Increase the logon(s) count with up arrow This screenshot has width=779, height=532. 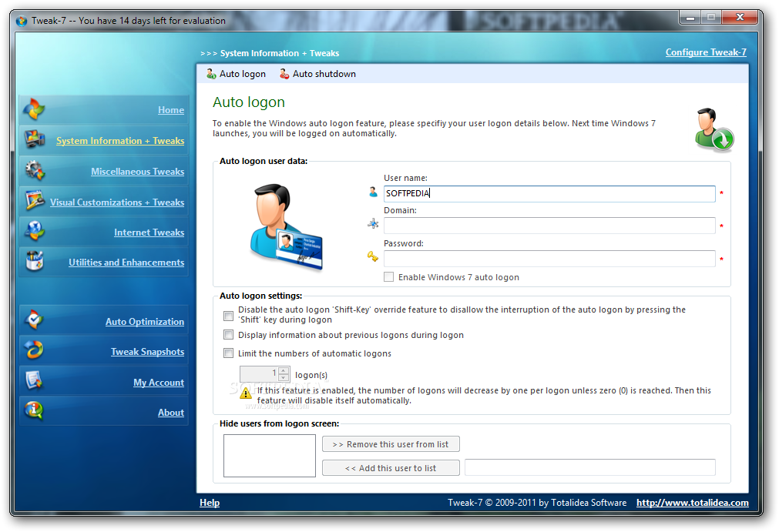pos(284,370)
